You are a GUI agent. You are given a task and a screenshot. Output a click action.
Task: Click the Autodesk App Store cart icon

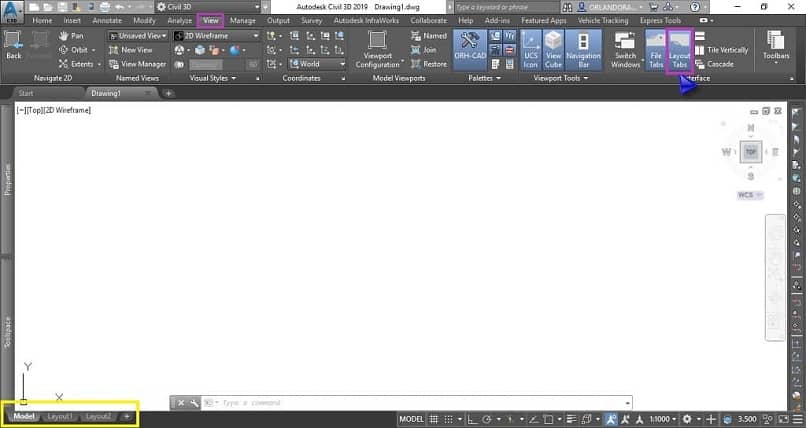(653, 7)
